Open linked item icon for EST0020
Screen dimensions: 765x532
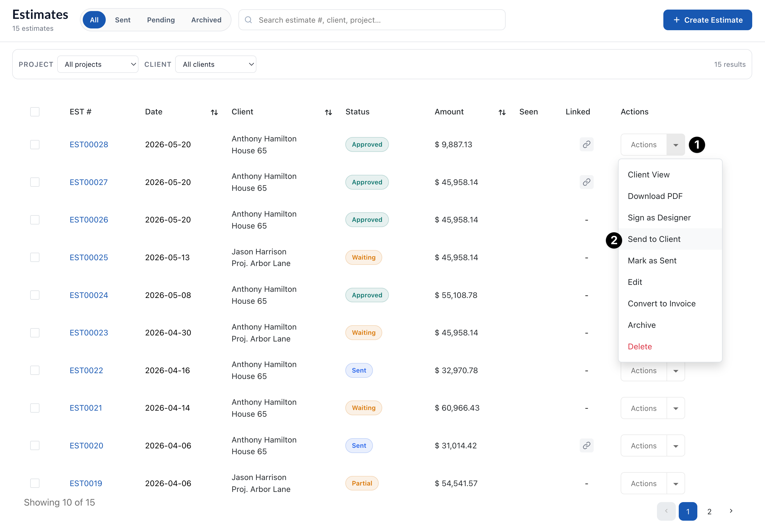point(586,445)
